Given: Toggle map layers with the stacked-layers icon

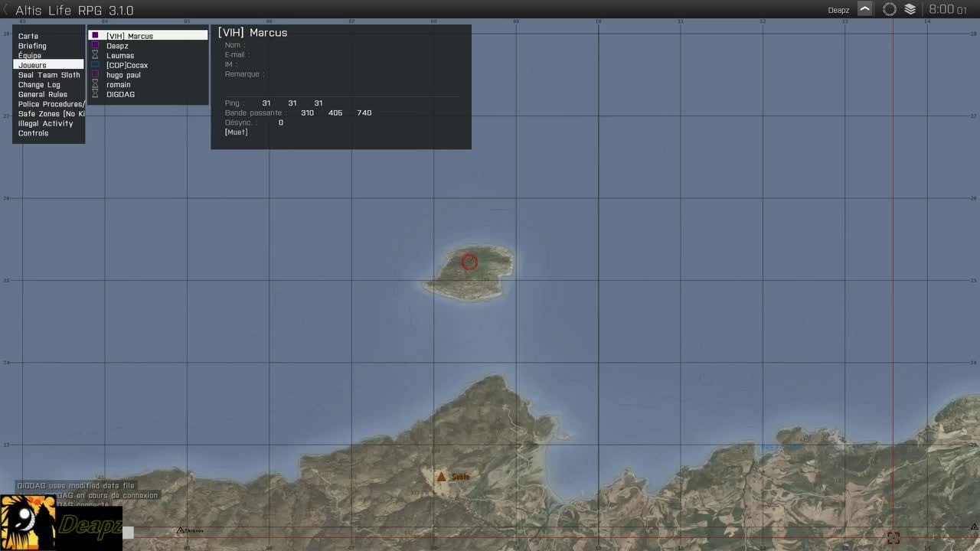Looking at the screenshot, I should [x=910, y=9].
